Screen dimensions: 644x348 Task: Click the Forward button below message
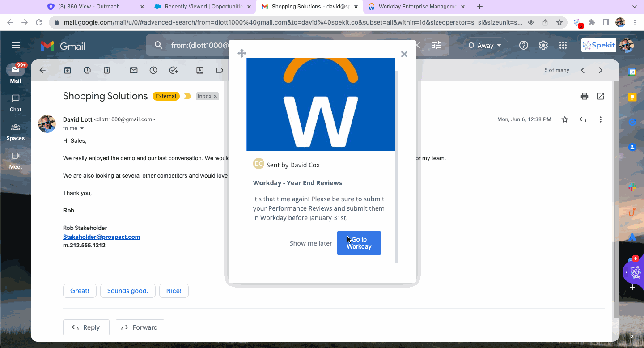click(140, 327)
